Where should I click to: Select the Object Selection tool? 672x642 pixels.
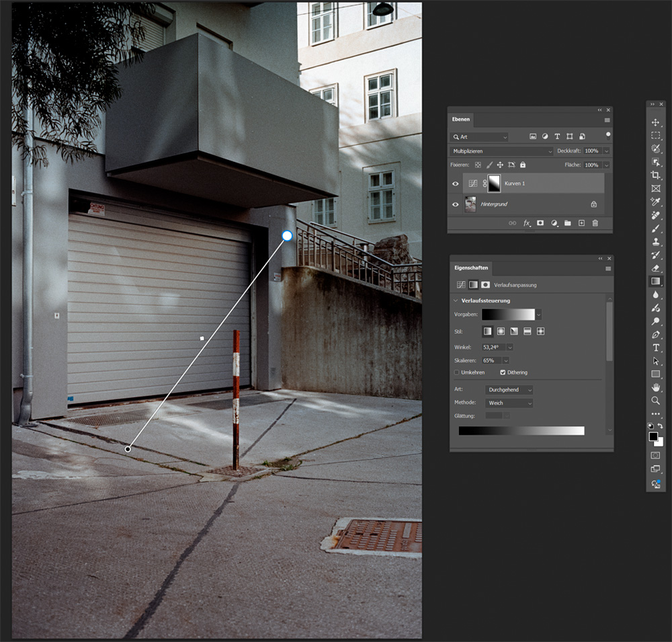click(655, 162)
